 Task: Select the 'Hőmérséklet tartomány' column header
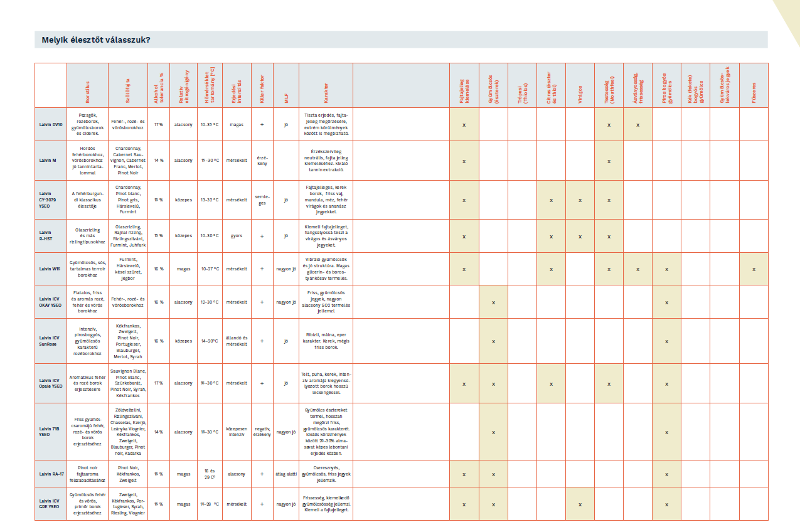click(x=210, y=85)
